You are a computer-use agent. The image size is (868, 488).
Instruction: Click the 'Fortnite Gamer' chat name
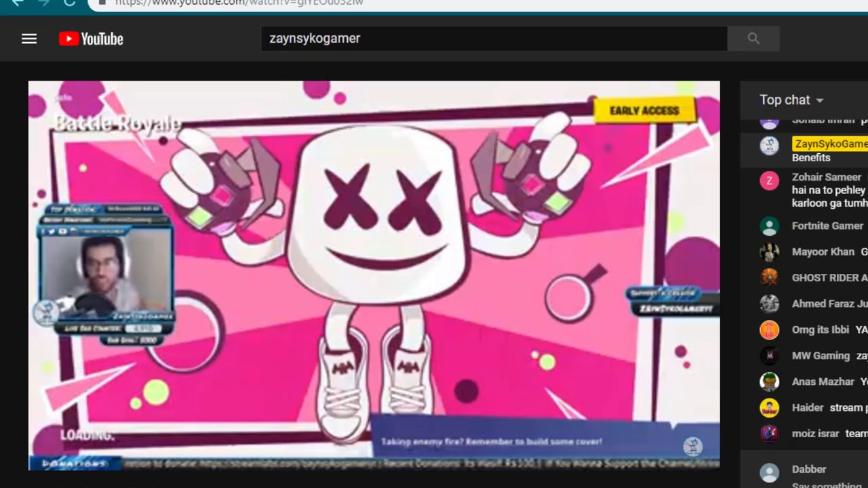[827, 226]
